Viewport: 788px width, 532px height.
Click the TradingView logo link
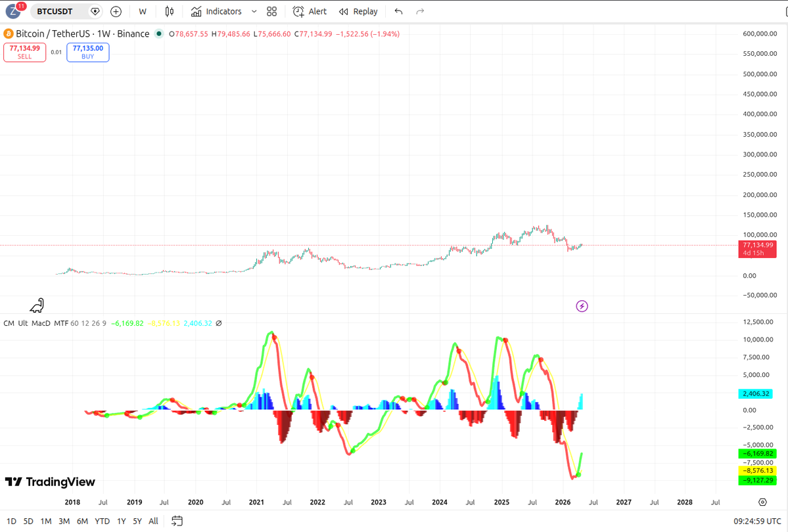click(x=50, y=482)
